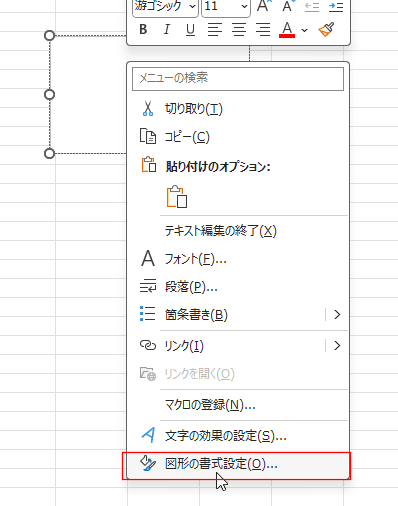This screenshot has width=398, height=506.
Task: Toggle Bold in the mini toolbar
Action: (143, 30)
